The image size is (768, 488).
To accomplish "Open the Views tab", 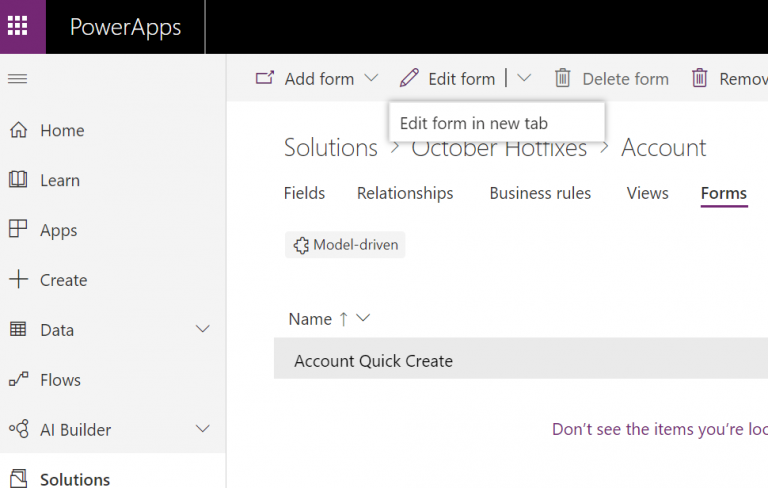I will coord(648,193).
